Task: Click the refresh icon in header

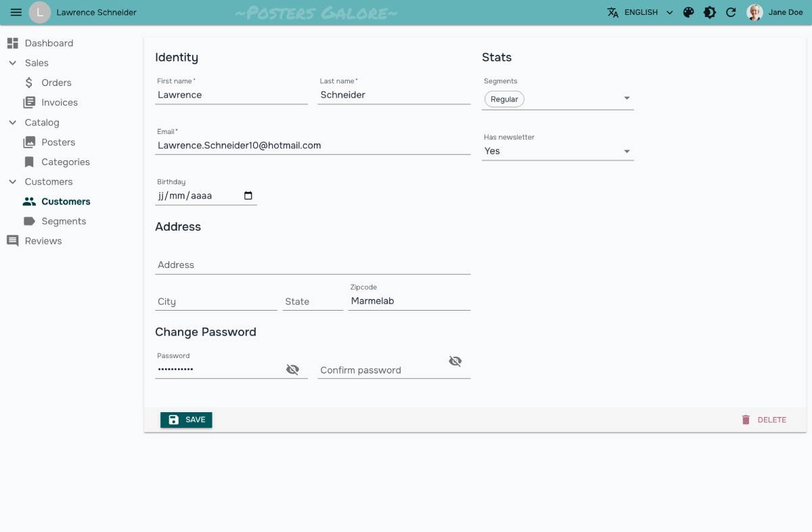Action: [x=731, y=12]
